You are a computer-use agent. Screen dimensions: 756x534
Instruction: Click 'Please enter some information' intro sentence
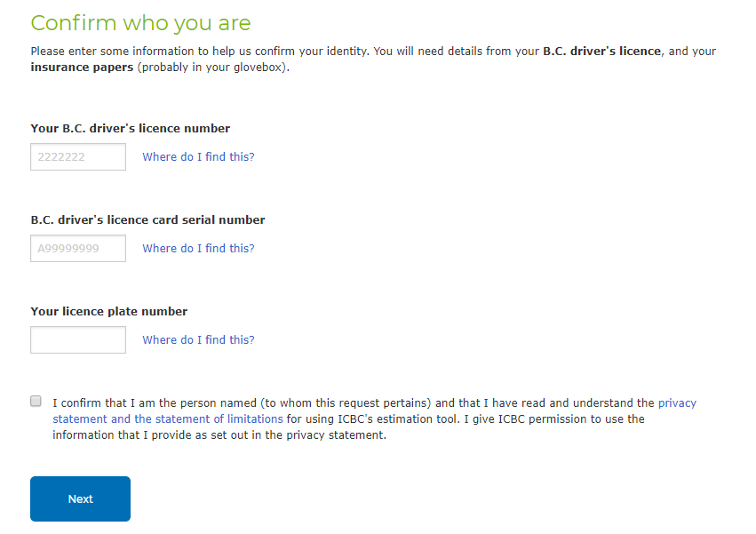tap(200, 52)
